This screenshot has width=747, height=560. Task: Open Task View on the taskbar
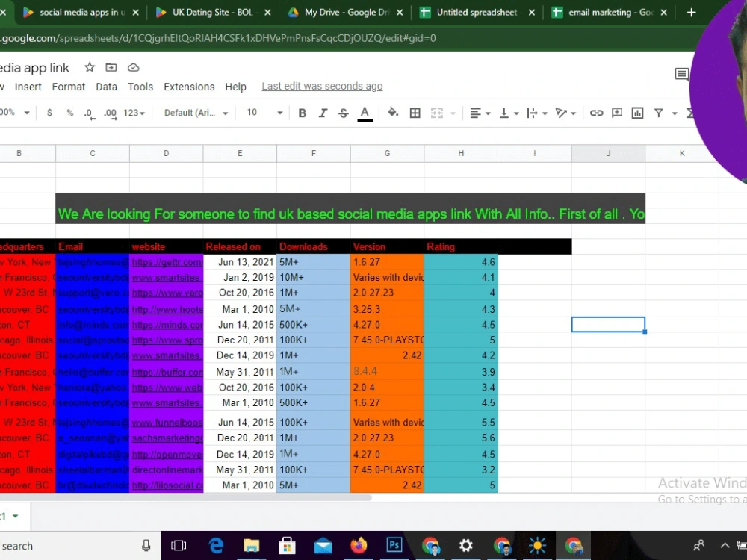[179, 545]
